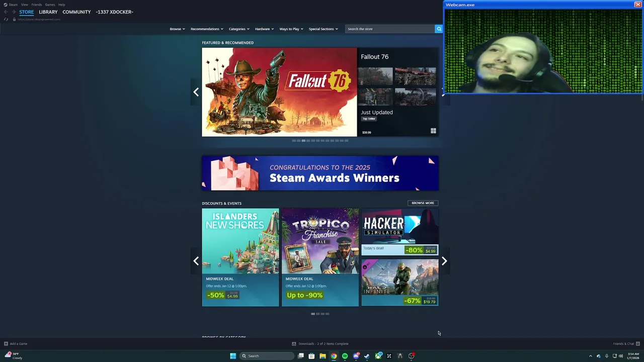Open Task View on the taskbar

click(x=301, y=356)
